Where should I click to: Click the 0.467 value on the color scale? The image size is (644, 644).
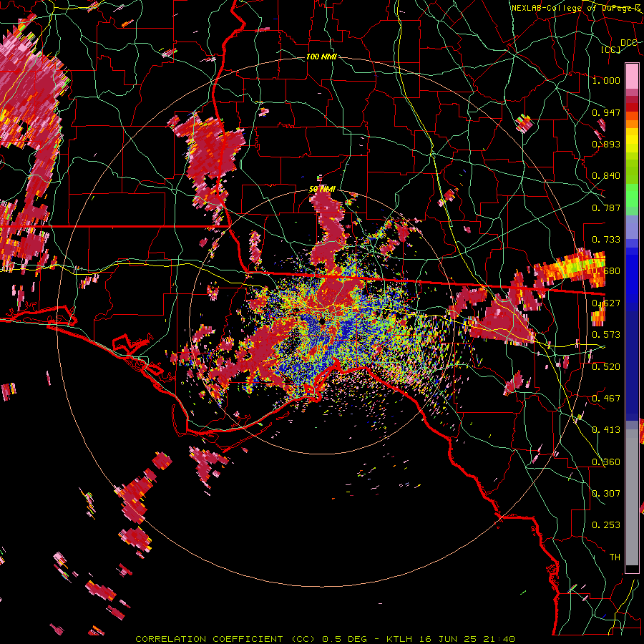(x=606, y=399)
